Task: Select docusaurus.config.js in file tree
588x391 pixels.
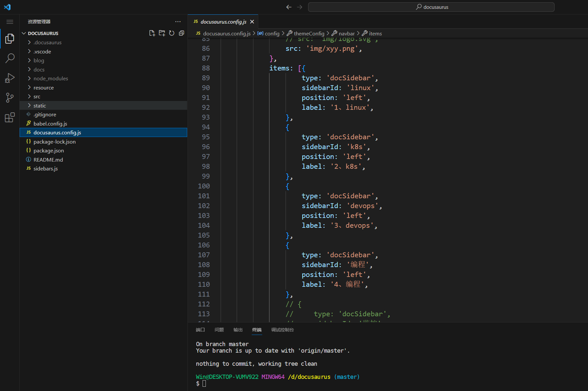Action: point(103,132)
